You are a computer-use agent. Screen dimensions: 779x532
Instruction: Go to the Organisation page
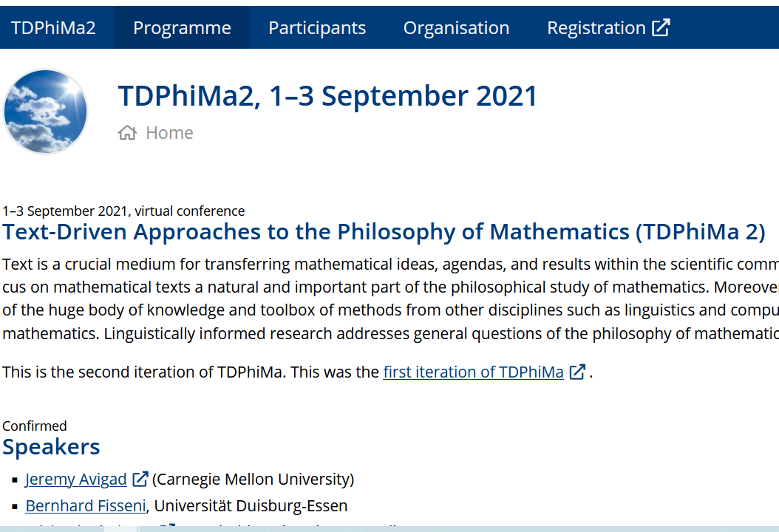456,28
